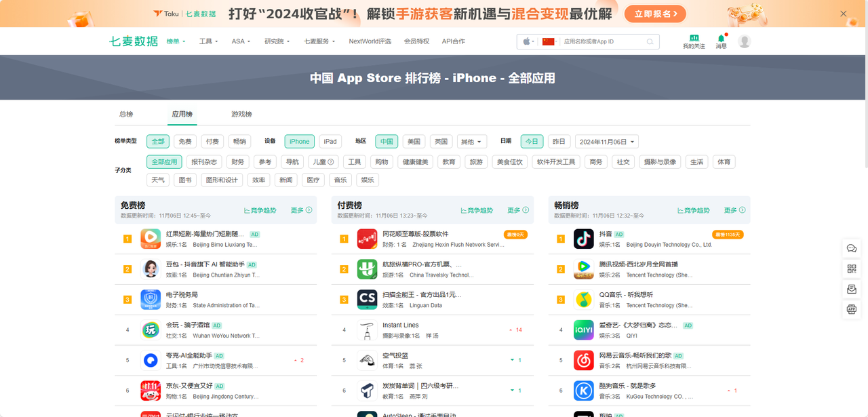
Task: Open the 红果短剧 app icon
Action: pos(151,239)
